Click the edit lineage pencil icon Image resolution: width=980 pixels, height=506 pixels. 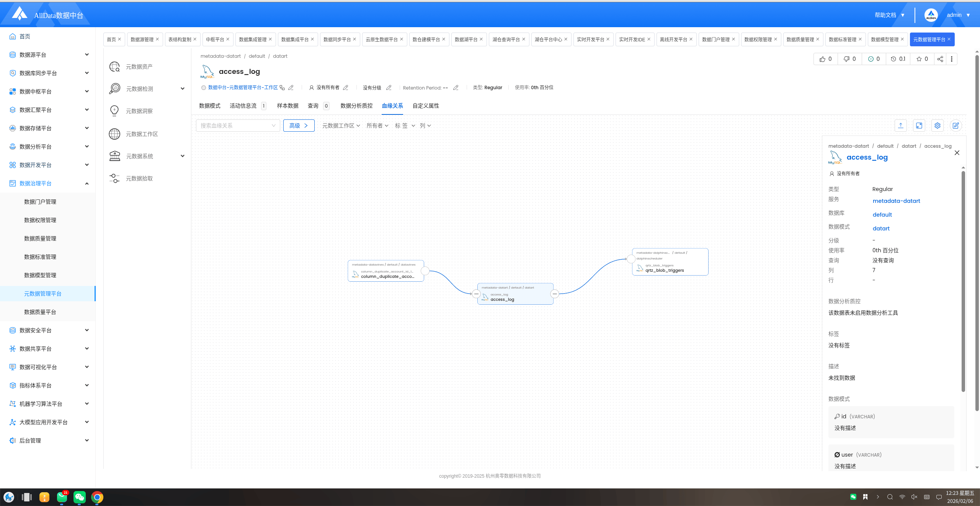pos(956,126)
